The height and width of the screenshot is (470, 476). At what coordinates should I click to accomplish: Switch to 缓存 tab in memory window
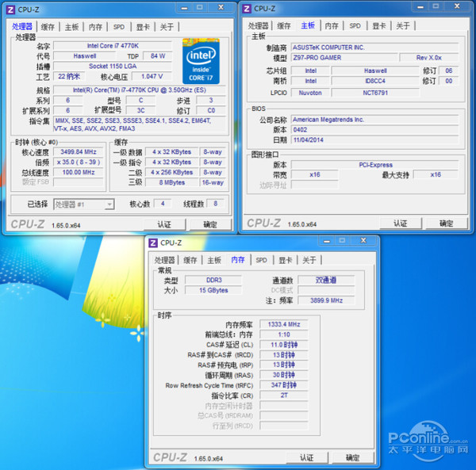pos(190,260)
